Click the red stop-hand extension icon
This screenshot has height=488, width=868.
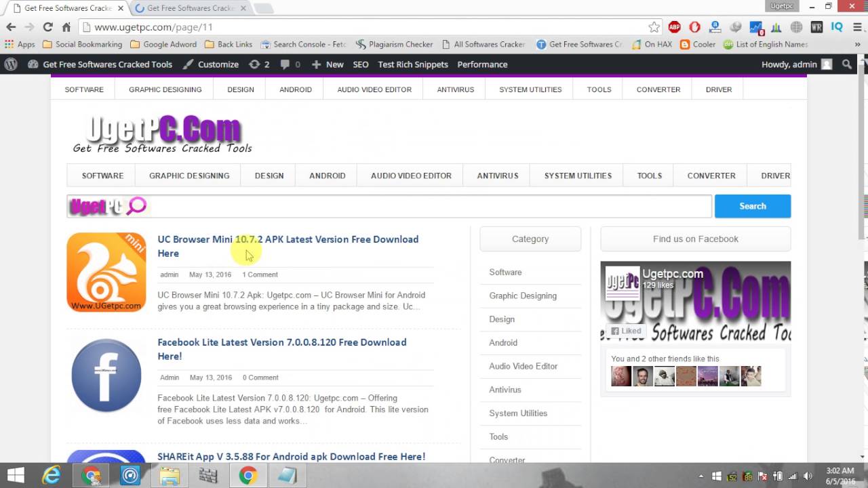(694, 27)
